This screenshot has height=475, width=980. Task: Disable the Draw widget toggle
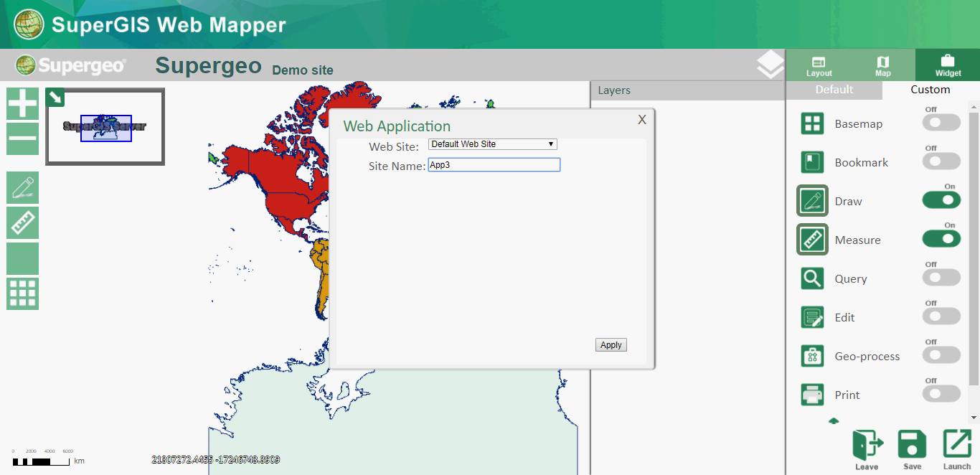941,200
